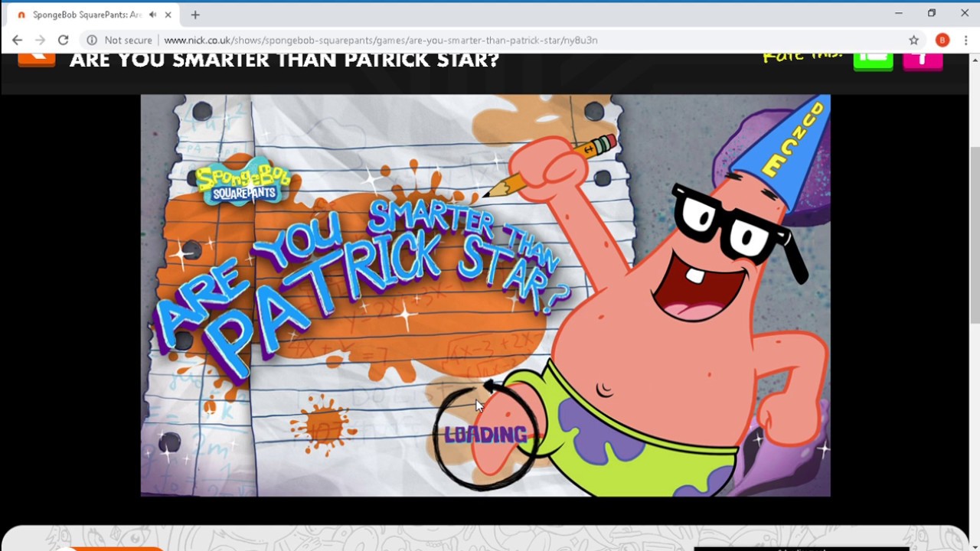Close the SpongeBob SquarePants tab
The height and width of the screenshot is (551, 980).
pos(168,15)
